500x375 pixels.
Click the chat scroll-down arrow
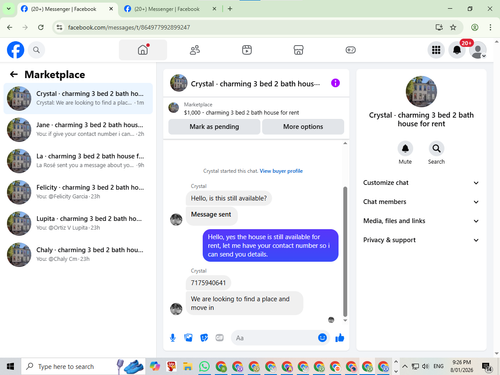(345, 320)
